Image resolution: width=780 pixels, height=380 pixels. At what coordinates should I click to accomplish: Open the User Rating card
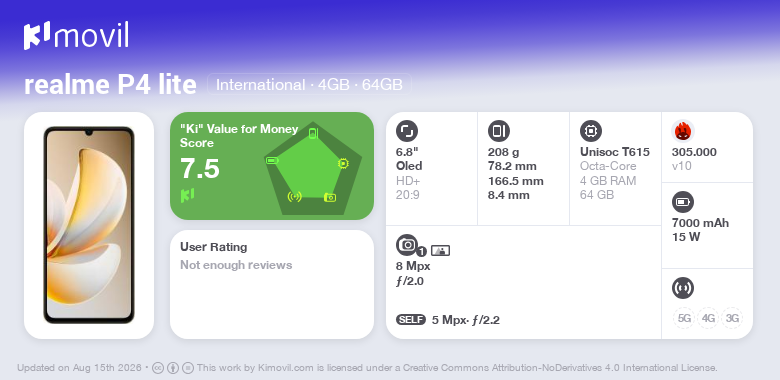[x=272, y=285]
